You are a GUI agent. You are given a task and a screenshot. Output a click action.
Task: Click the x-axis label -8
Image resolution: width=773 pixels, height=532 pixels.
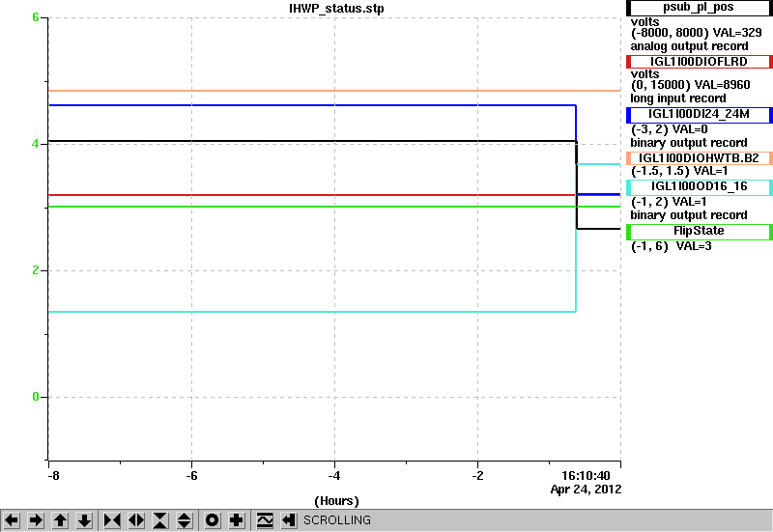click(53, 476)
